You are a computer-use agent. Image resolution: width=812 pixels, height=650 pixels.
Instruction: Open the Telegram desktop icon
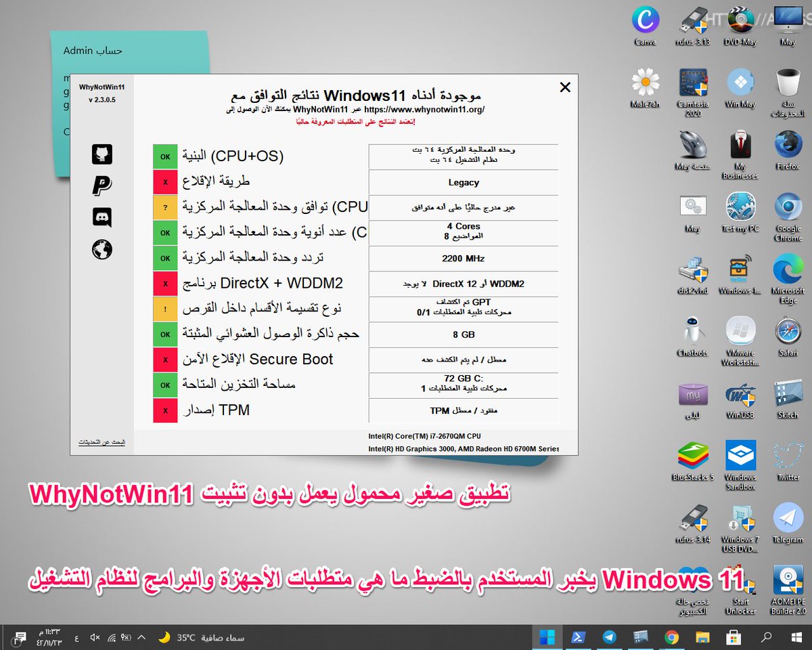tap(788, 523)
